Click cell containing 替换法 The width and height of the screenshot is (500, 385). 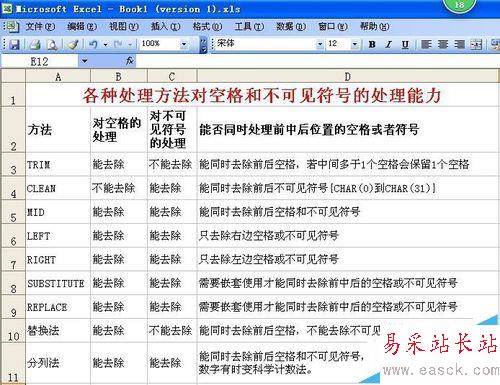click(58, 331)
